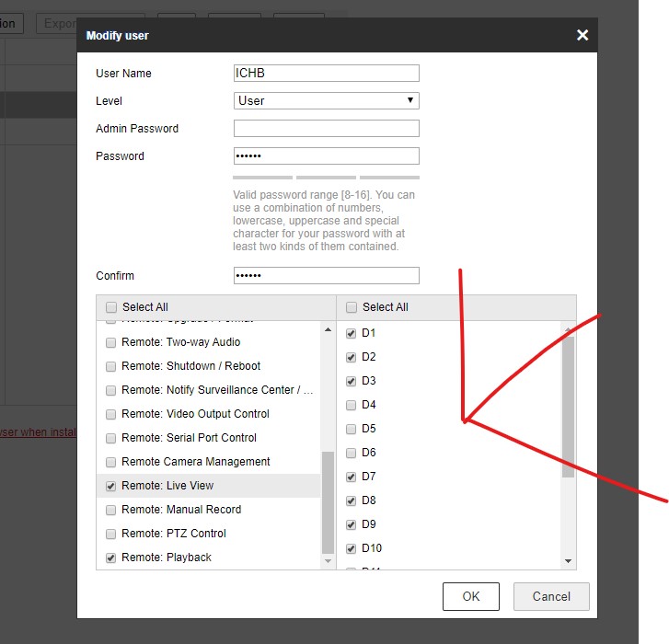669x644 pixels.
Task: Check Select All for permissions list
Action: tap(111, 307)
